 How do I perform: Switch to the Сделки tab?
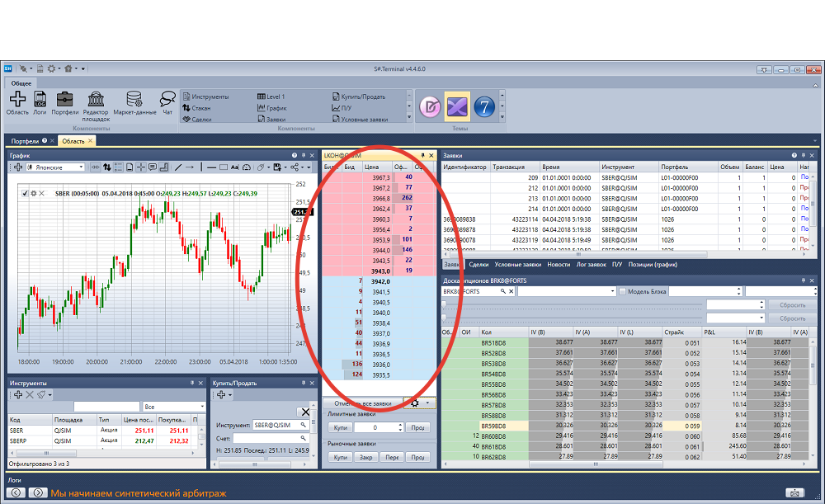pyautogui.click(x=478, y=265)
